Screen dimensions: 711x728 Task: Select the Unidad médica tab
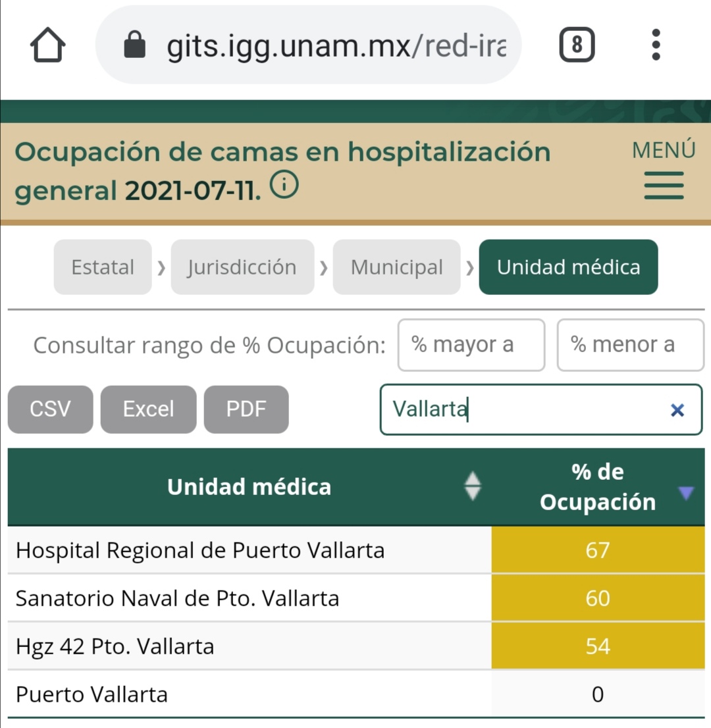[568, 267]
